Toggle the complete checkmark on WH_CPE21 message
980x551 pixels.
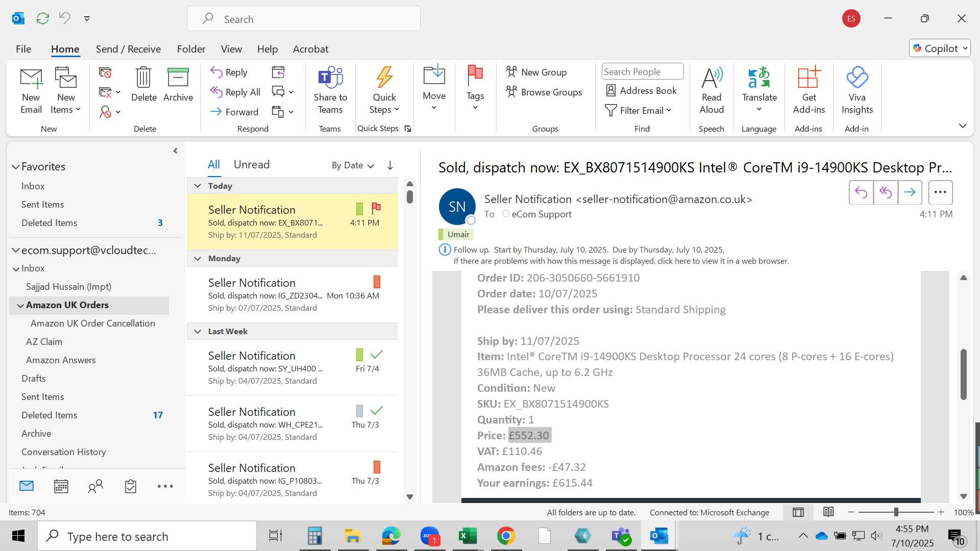[377, 410]
